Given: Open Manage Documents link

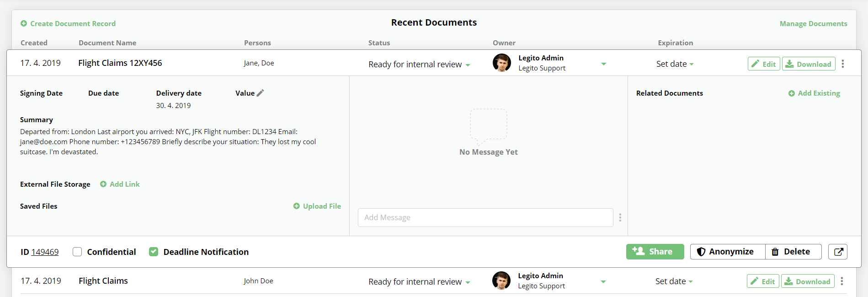Looking at the screenshot, I should (x=813, y=23).
